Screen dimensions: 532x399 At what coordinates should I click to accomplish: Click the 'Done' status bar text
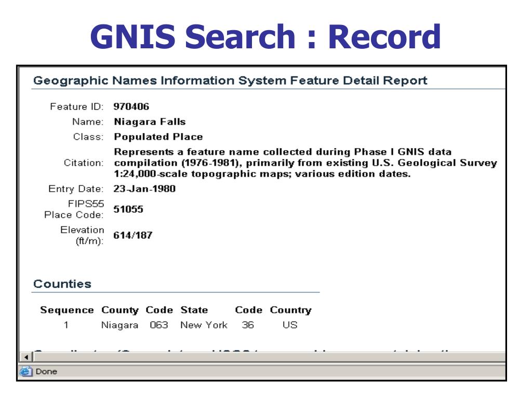pyautogui.click(x=46, y=371)
